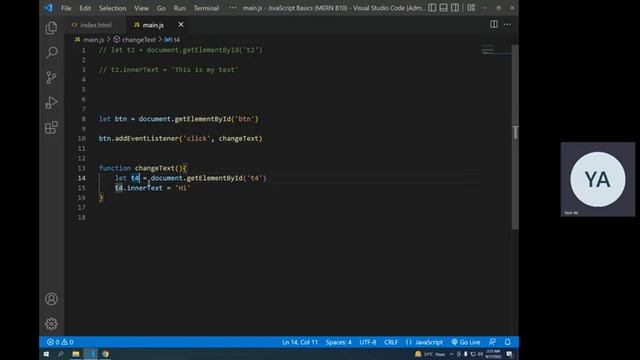Click 'getElementById' on line 8
The image size is (640, 360).
202,119
